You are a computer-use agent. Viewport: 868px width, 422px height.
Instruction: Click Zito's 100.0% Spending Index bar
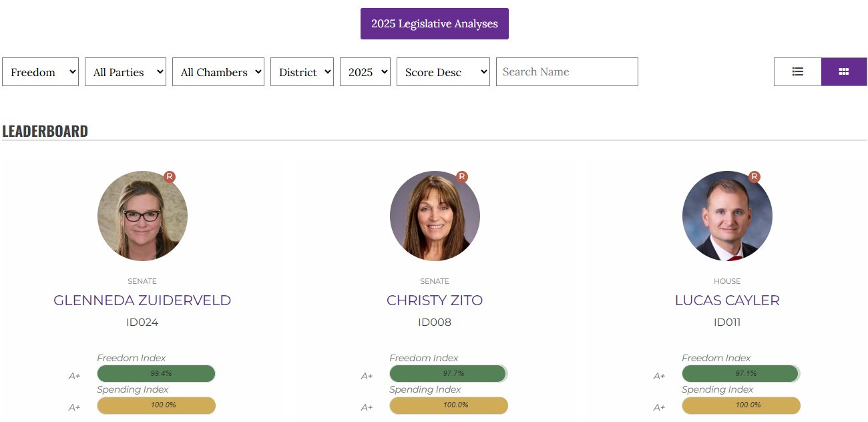[x=449, y=405]
